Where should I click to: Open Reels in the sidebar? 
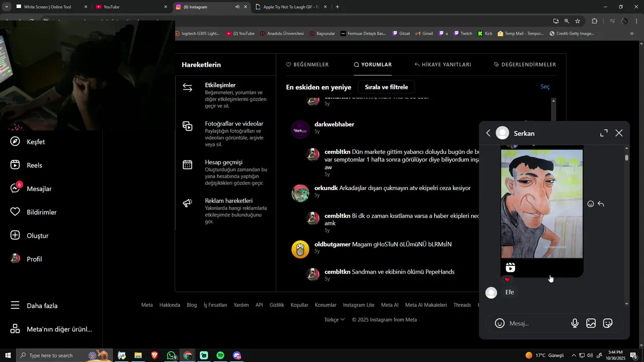click(x=27, y=165)
